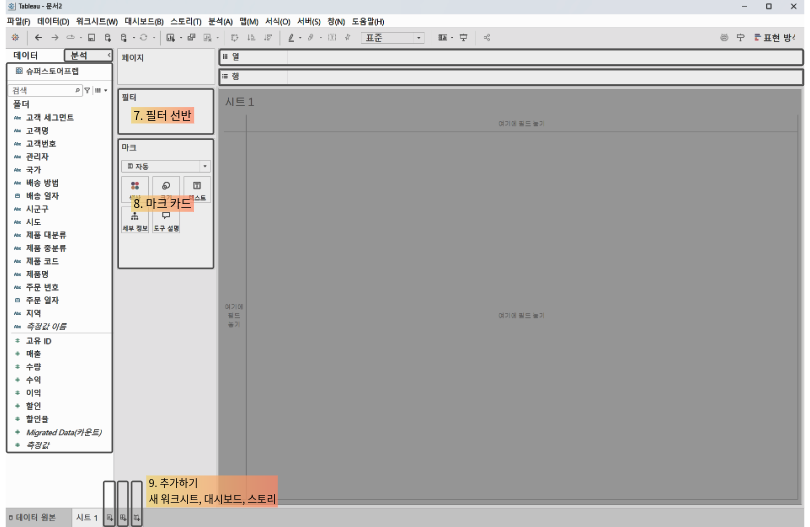Viewport: 810px width, 527px height.
Task: Go to the 데이터 원본 tab
Action: (38, 517)
